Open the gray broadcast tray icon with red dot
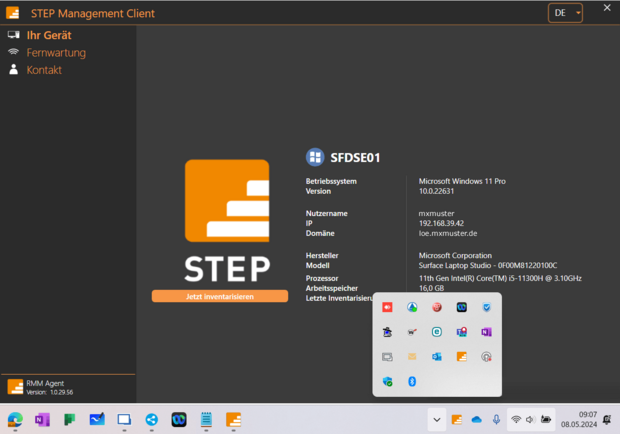 (x=486, y=357)
